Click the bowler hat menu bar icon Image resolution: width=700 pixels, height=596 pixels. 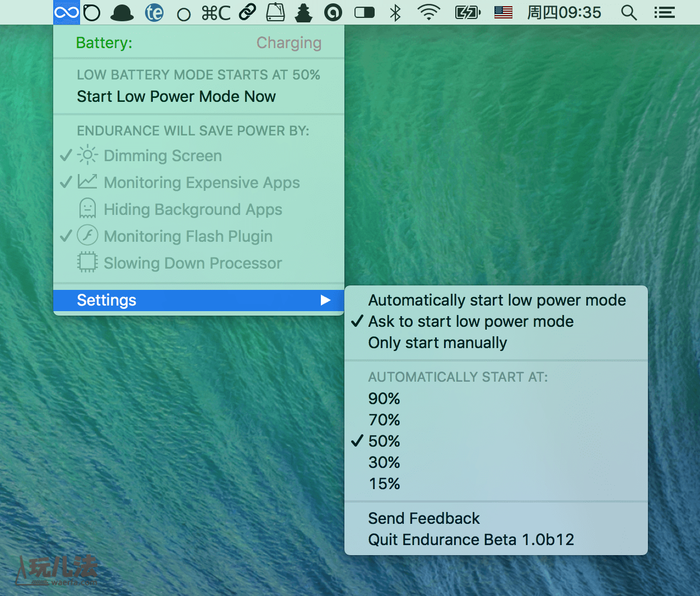pyautogui.click(x=122, y=13)
